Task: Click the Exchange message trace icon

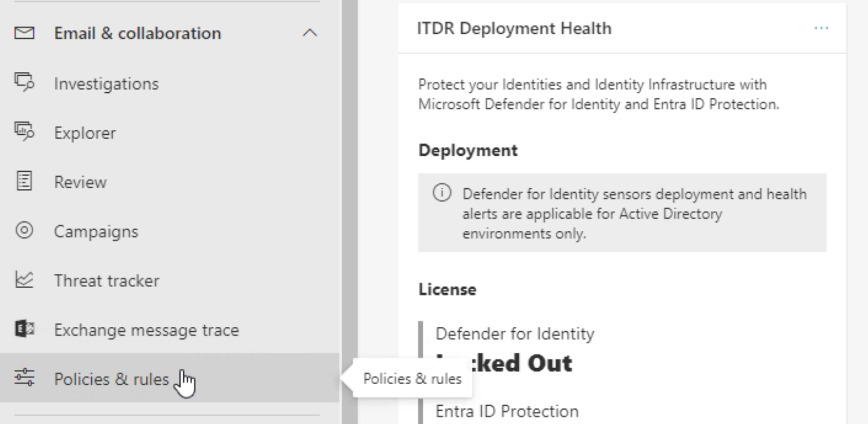Action: pos(24,329)
